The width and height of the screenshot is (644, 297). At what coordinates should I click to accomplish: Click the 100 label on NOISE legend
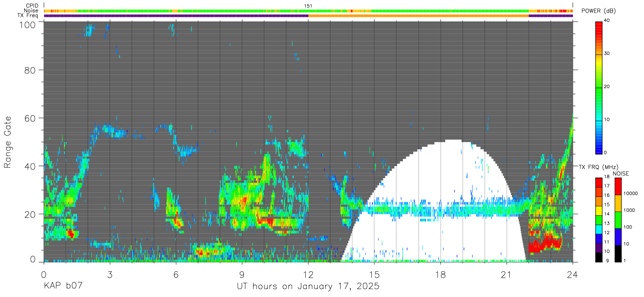pos(628,227)
